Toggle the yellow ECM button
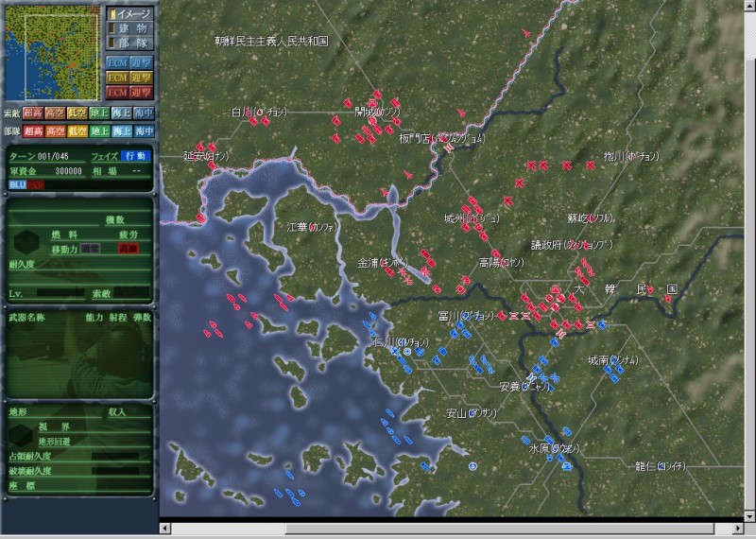The height and width of the screenshot is (539, 756). tap(117, 78)
